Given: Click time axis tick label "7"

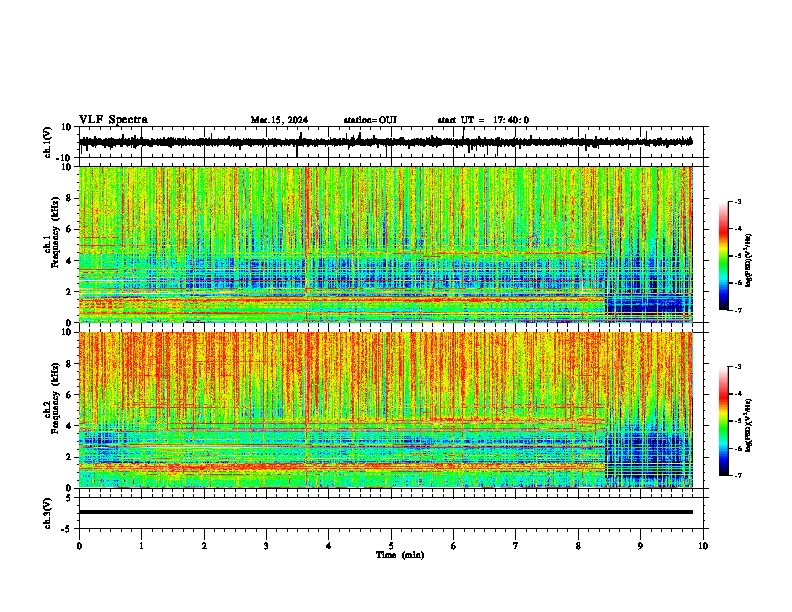Looking at the screenshot, I should click(x=516, y=546).
